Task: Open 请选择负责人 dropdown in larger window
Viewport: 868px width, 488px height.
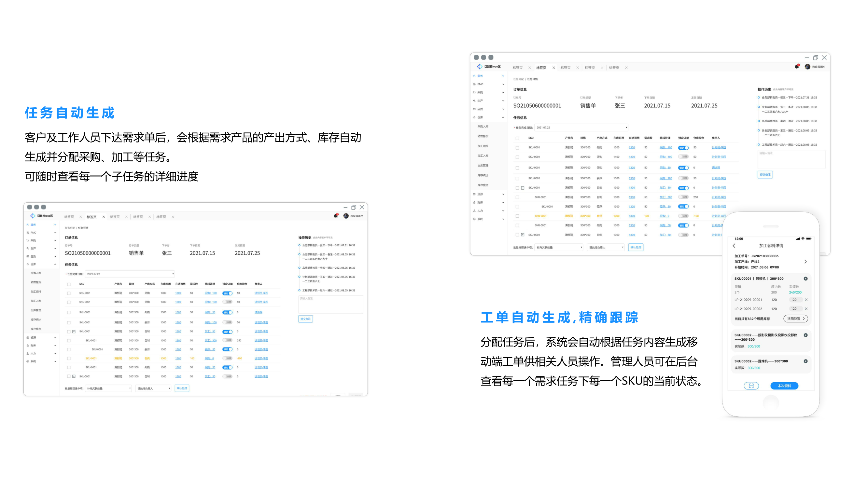Action: [606, 248]
